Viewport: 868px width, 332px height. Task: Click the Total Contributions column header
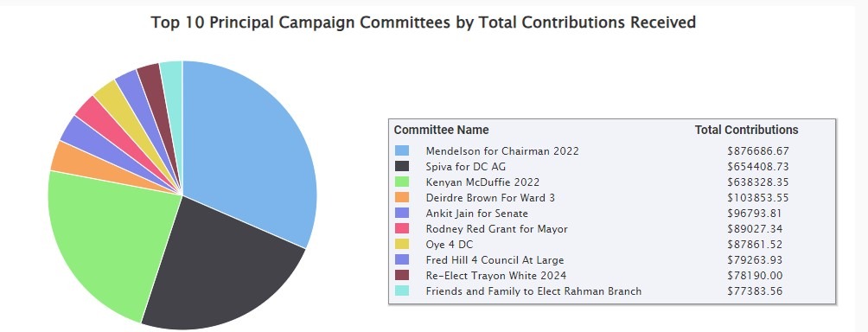746,130
